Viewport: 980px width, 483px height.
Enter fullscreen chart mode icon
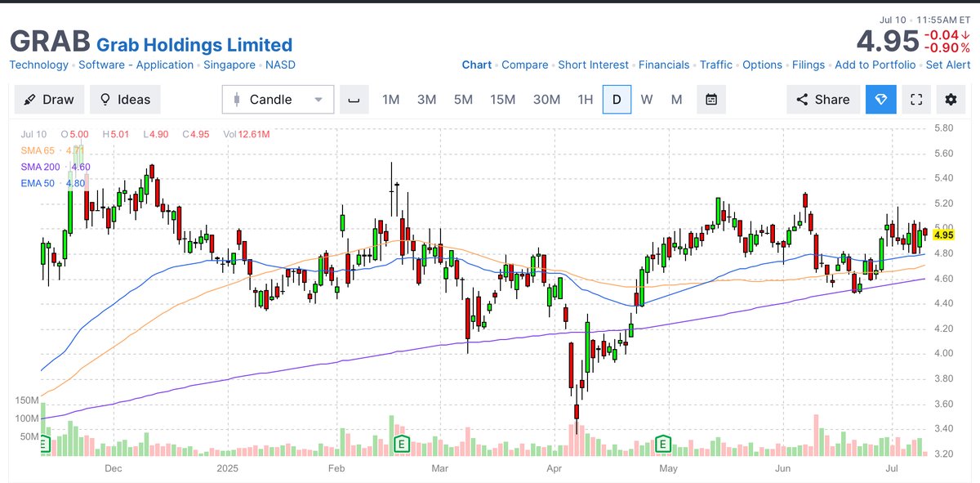point(916,100)
